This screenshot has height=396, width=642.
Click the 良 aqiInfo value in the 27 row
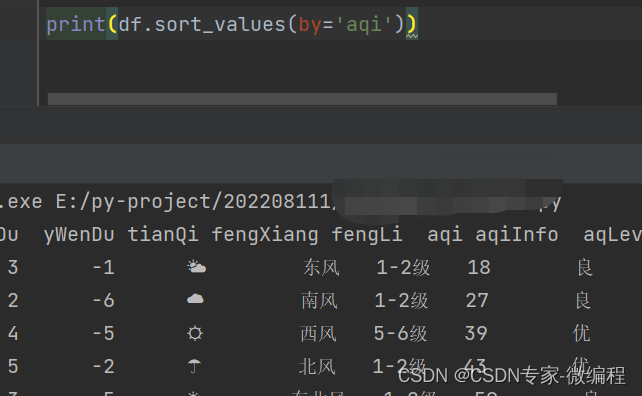583,301
